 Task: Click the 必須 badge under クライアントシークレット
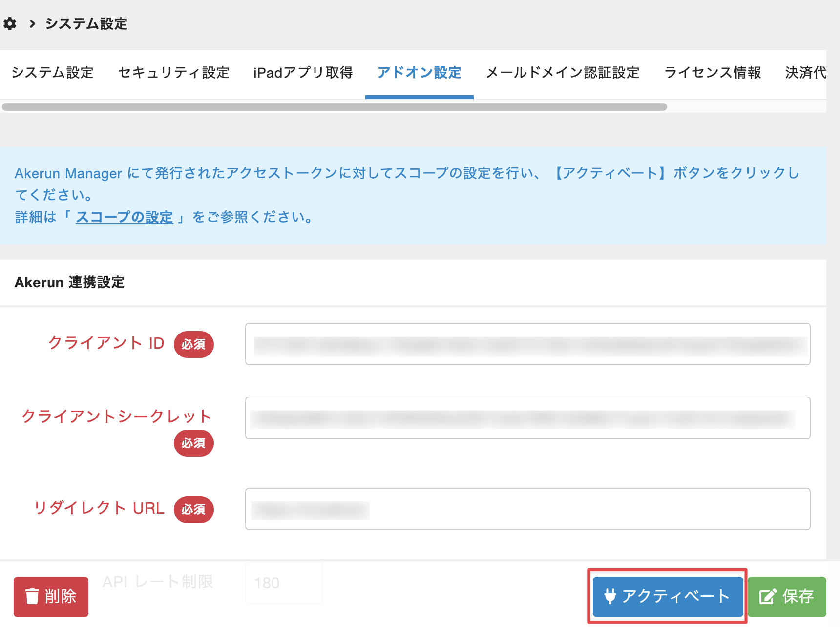point(194,443)
